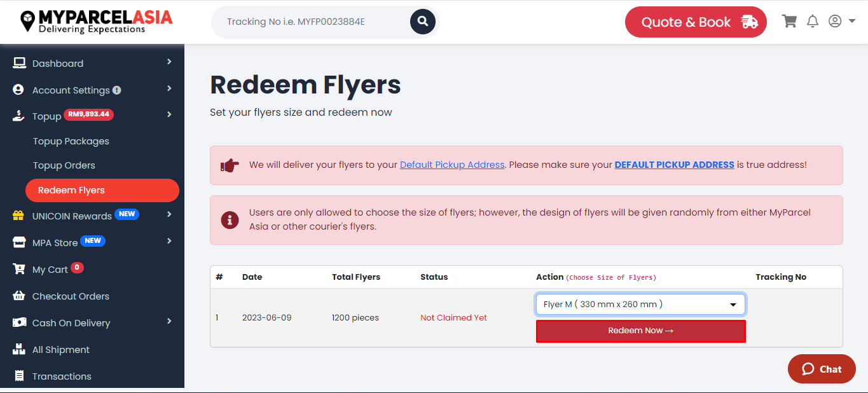Open the shopping cart icon in header

tap(790, 22)
